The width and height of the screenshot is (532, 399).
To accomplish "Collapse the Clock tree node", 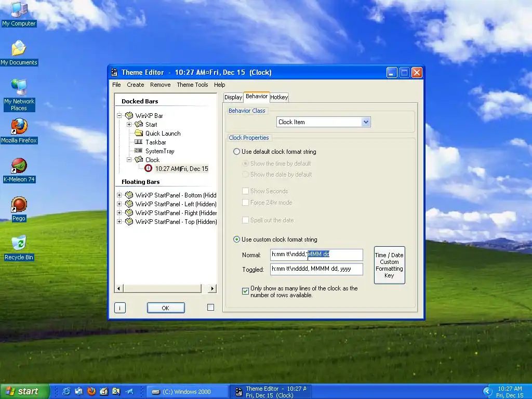I will (x=129, y=160).
